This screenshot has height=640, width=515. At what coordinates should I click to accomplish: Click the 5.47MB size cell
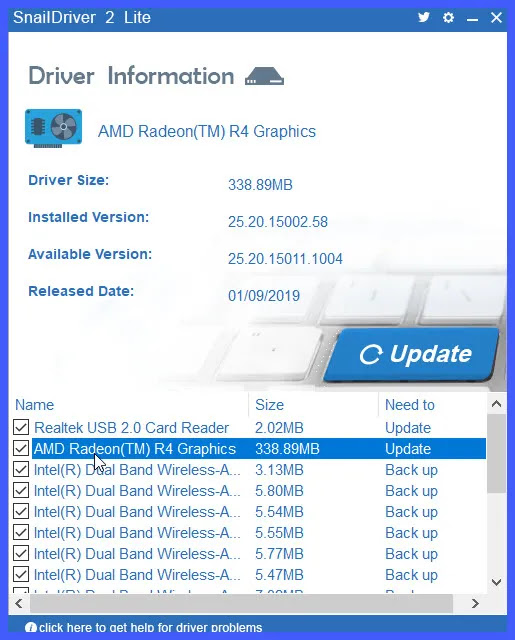[x=279, y=575]
